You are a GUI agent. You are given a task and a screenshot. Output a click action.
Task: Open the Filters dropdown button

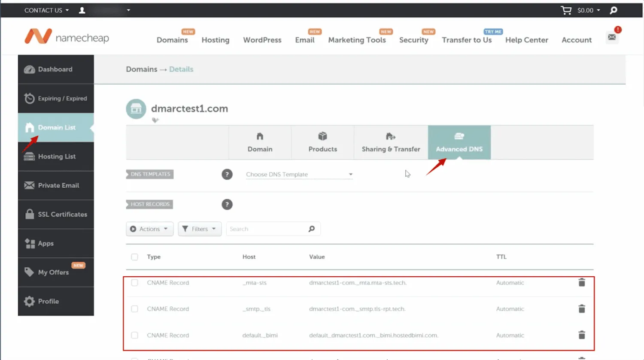(x=200, y=229)
